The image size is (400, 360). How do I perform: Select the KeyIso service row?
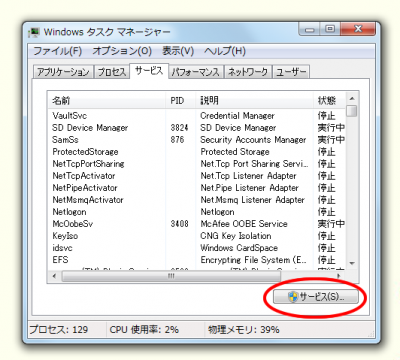197,236
